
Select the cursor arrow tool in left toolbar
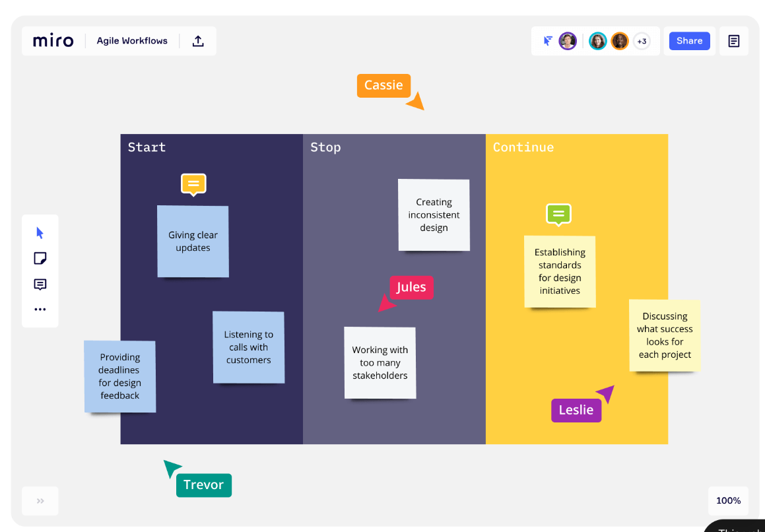pyautogui.click(x=40, y=233)
